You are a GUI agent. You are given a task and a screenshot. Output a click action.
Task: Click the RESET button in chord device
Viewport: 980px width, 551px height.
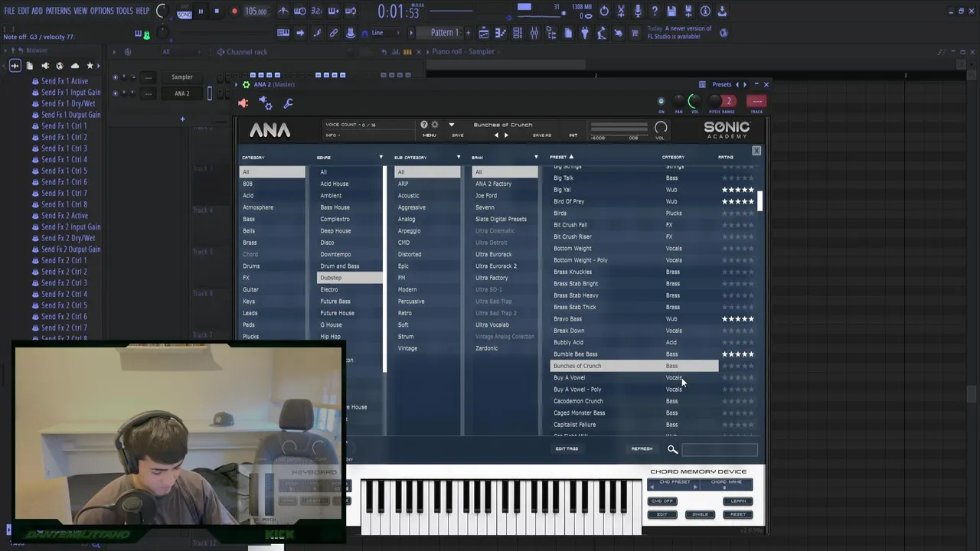click(738, 514)
